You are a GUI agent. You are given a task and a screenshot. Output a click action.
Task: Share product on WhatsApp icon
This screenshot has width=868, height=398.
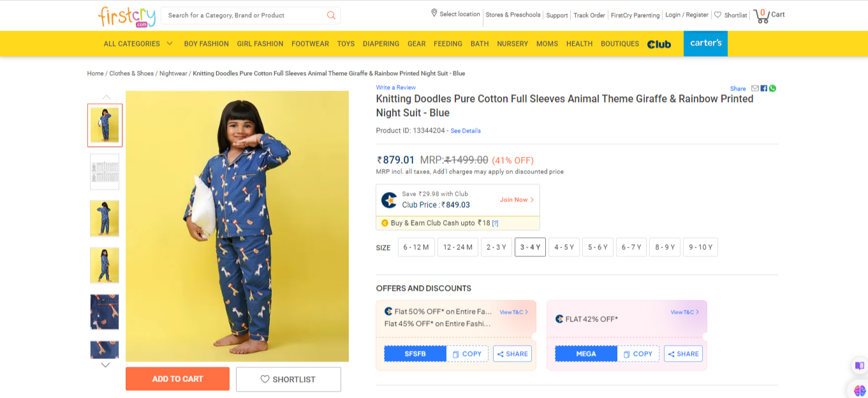click(x=772, y=88)
